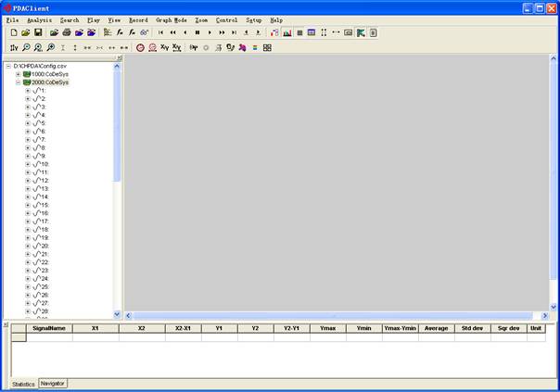Screen dimensions: 560x392
Task: Expand the 1000:CoDeSys tree node
Action: 18,74
